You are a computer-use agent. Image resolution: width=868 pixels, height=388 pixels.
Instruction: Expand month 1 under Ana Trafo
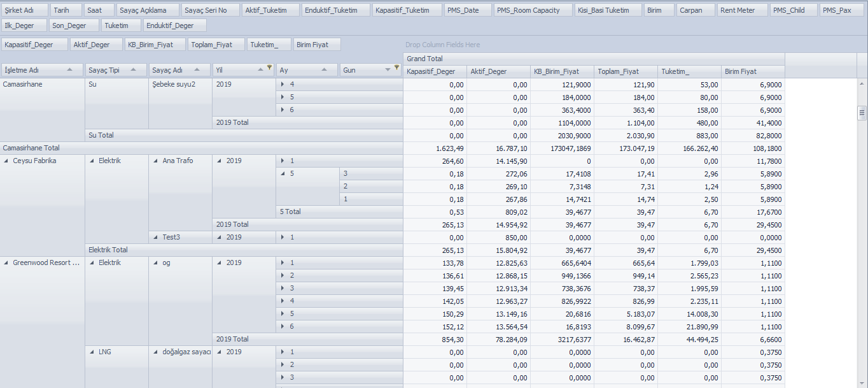[283, 161]
